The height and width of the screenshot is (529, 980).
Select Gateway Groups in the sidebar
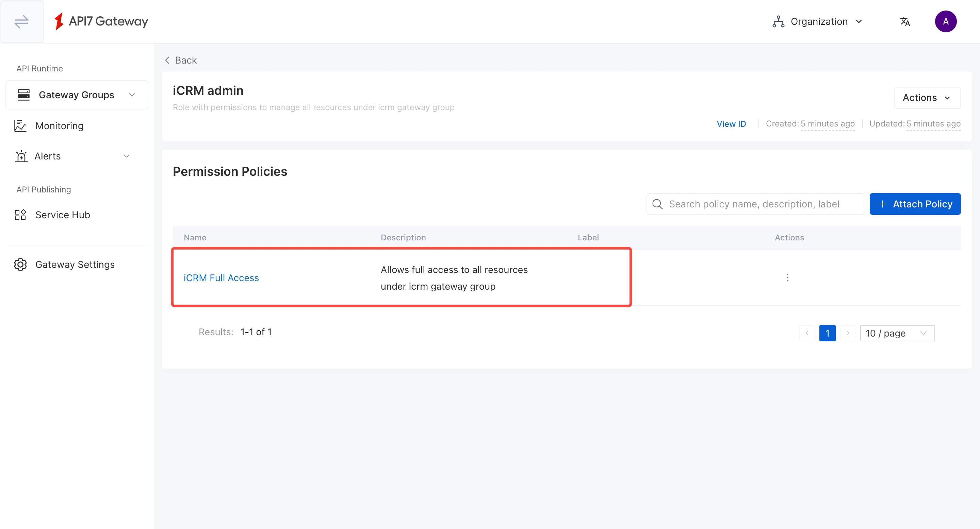pos(77,95)
